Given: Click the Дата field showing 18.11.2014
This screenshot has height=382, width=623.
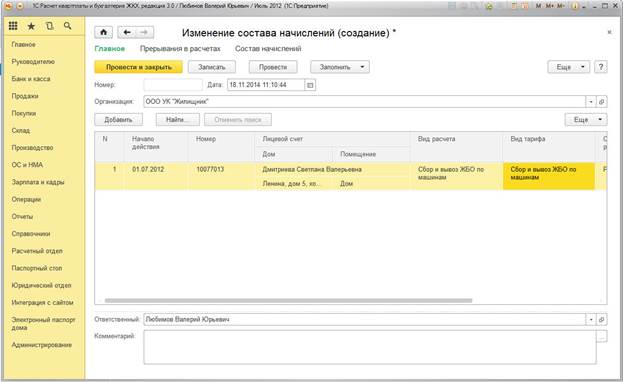Looking at the screenshot, I should point(266,85).
